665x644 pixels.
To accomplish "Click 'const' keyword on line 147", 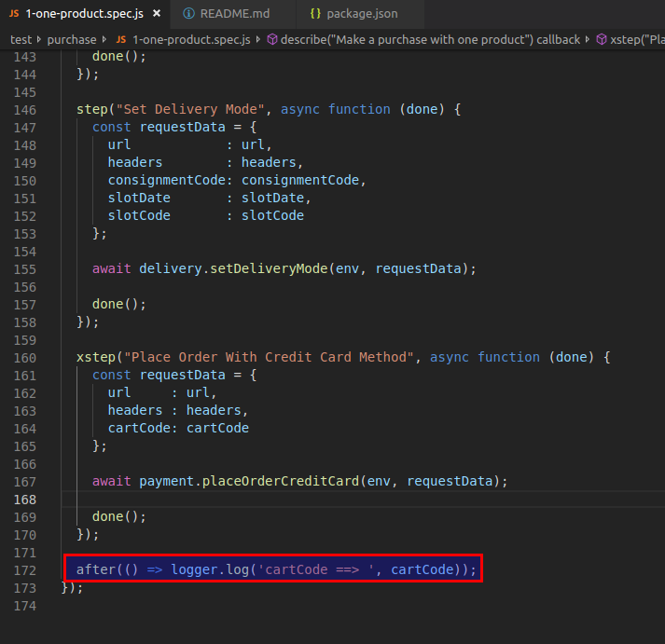I will click(x=112, y=127).
